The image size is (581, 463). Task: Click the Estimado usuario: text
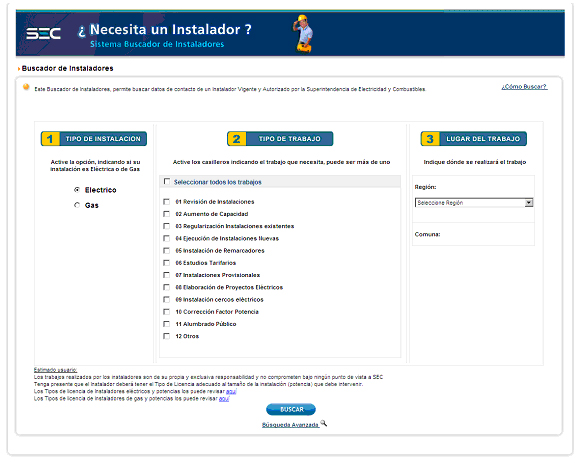click(x=55, y=370)
